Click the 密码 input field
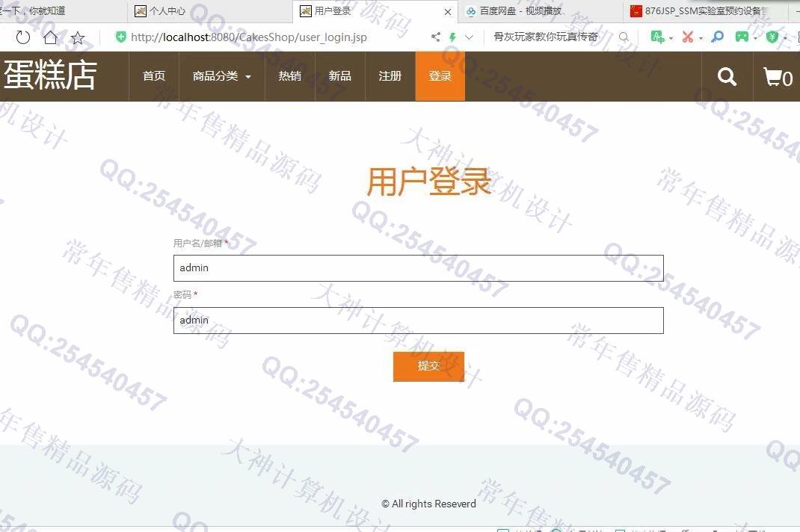The width and height of the screenshot is (800, 532). pos(419,321)
